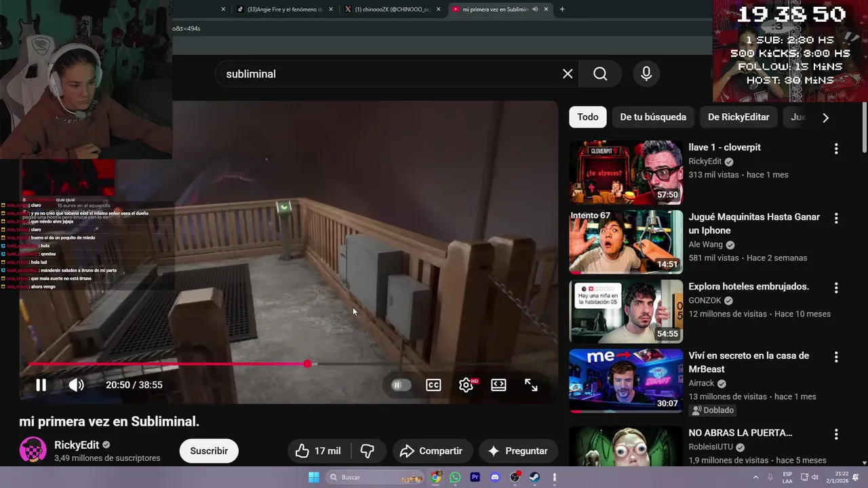Open the GONZOK haunted hotels thumbnail
Image resolution: width=868 pixels, height=488 pixels.
click(x=626, y=311)
